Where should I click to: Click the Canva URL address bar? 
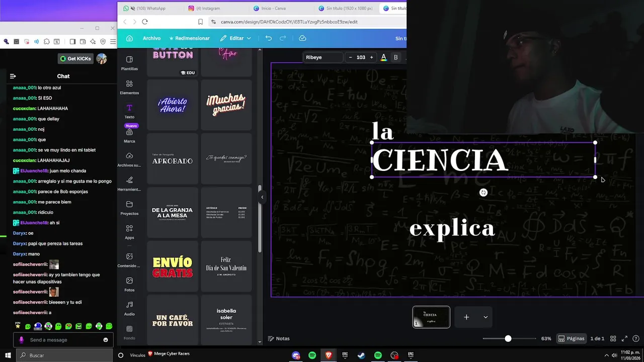(x=307, y=22)
